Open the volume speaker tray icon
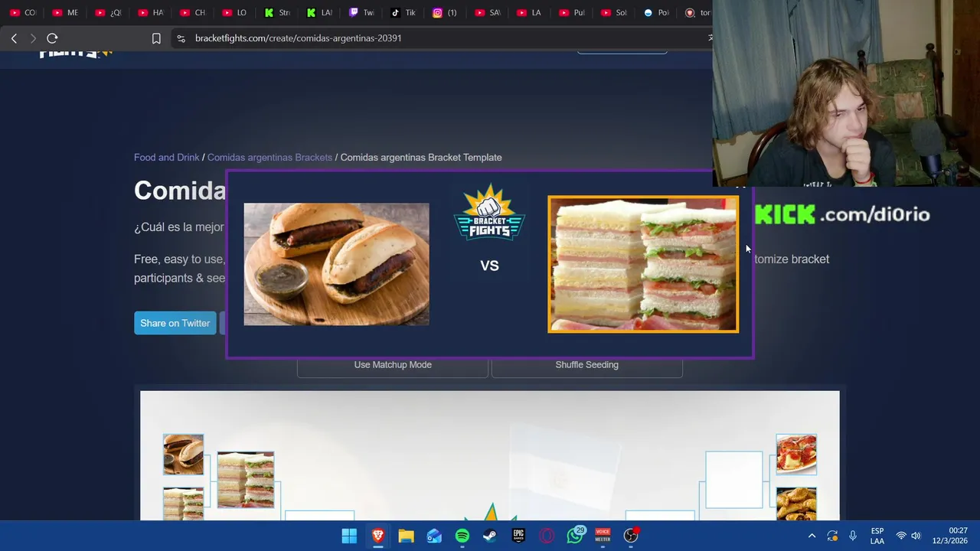Viewport: 980px width, 551px height. pyautogui.click(x=916, y=536)
